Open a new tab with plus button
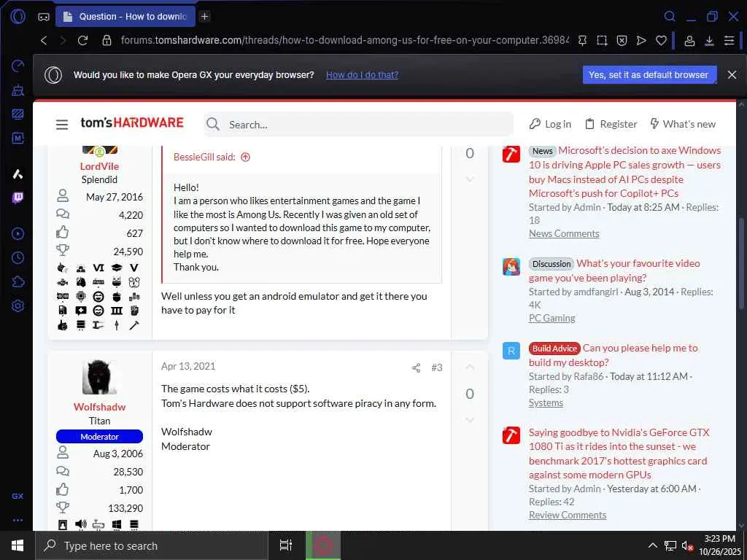Image resolution: width=747 pixels, height=560 pixels. (x=204, y=16)
